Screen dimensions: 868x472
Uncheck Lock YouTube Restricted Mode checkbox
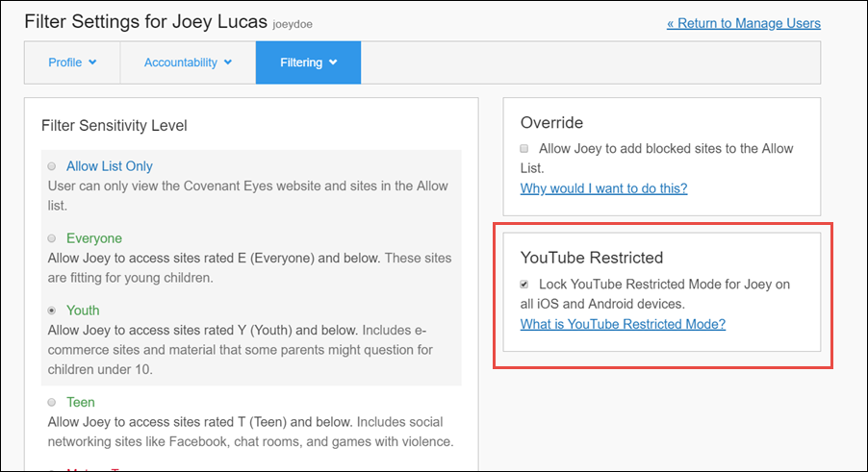pyautogui.click(x=524, y=285)
